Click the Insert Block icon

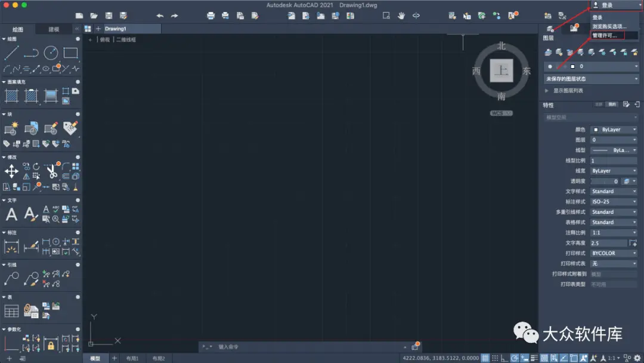tap(31, 128)
